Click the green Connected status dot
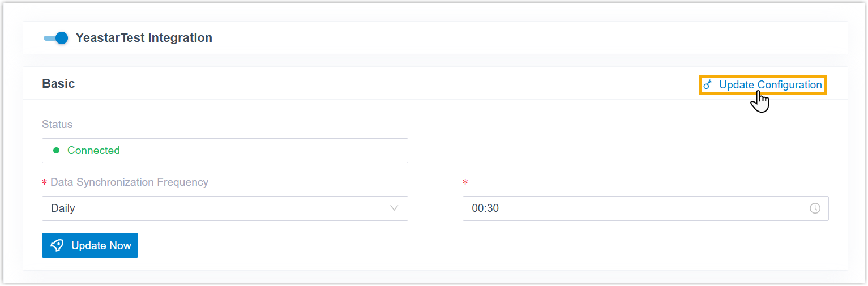The width and height of the screenshot is (868, 286). coord(56,151)
